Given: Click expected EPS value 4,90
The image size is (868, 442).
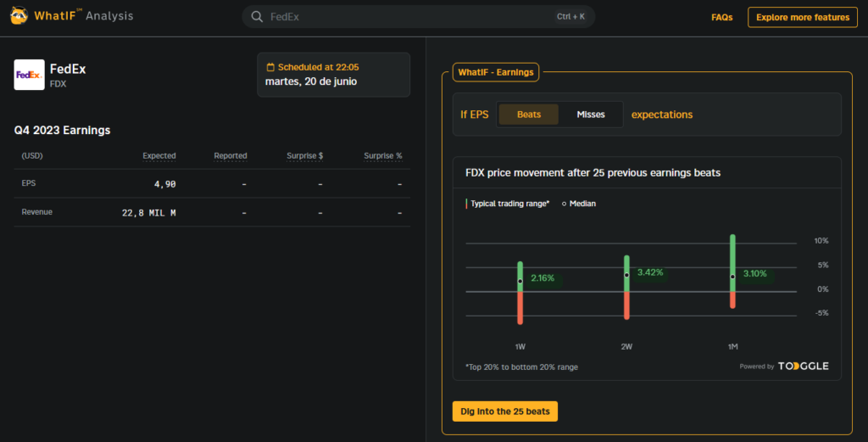Looking at the screenshot, I should 165,184.
